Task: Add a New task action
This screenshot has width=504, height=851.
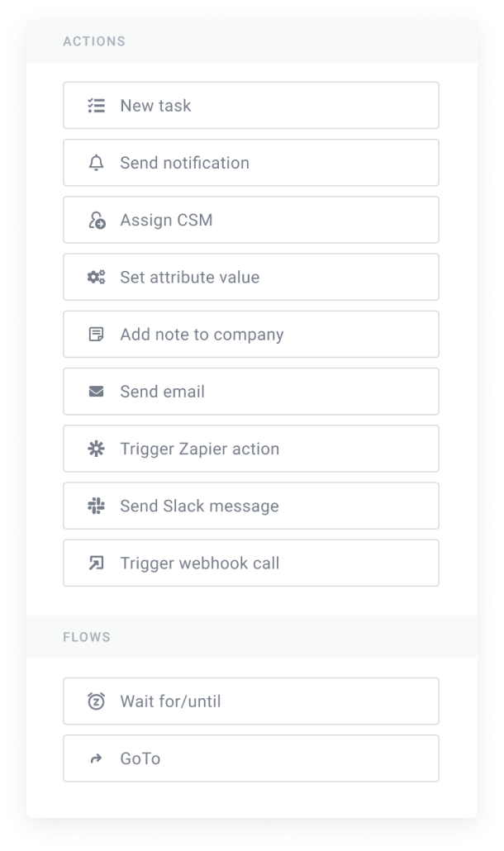Action: [x=250, y=106]
